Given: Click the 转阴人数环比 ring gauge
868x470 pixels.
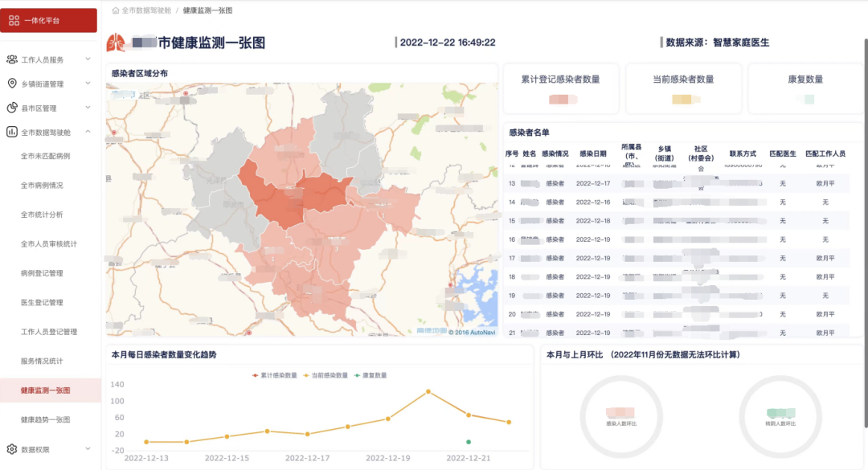Looking at the screenshot, I should 780,417.
